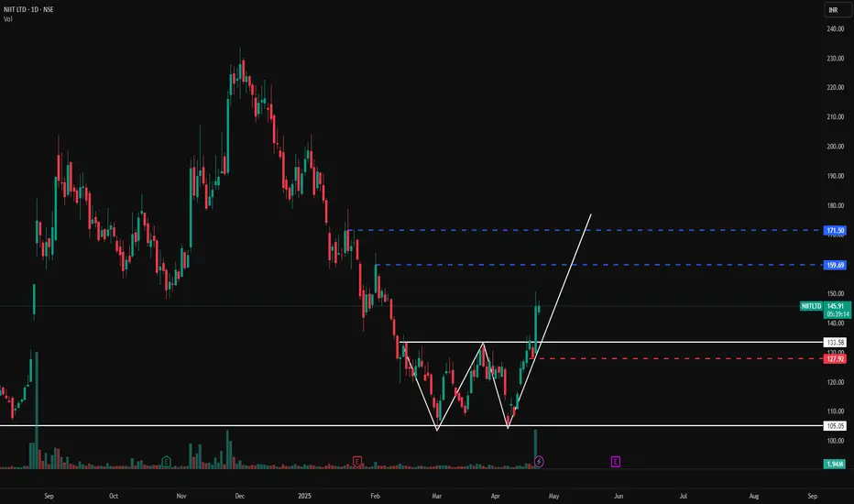Click the Feb label on time axis
Screen dimensions: 854x504
pyautogui.click(x=376, y=496)
